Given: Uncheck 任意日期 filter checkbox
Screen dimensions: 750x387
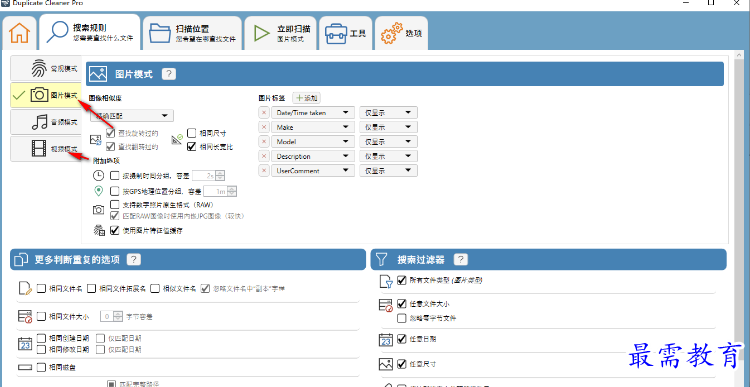Looking at the screenshot, I should click(x=402, y=339).
